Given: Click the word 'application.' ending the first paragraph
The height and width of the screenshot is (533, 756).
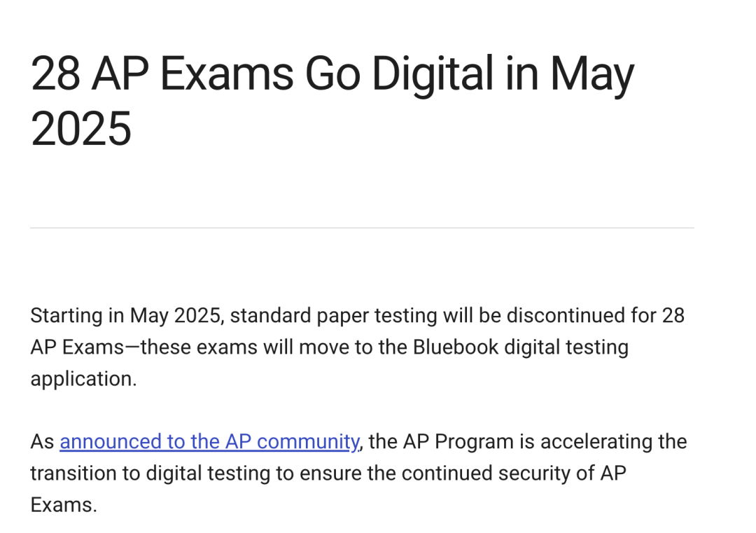Looking at the screenshot, I should pyautogui.click(x=84, y=379).
